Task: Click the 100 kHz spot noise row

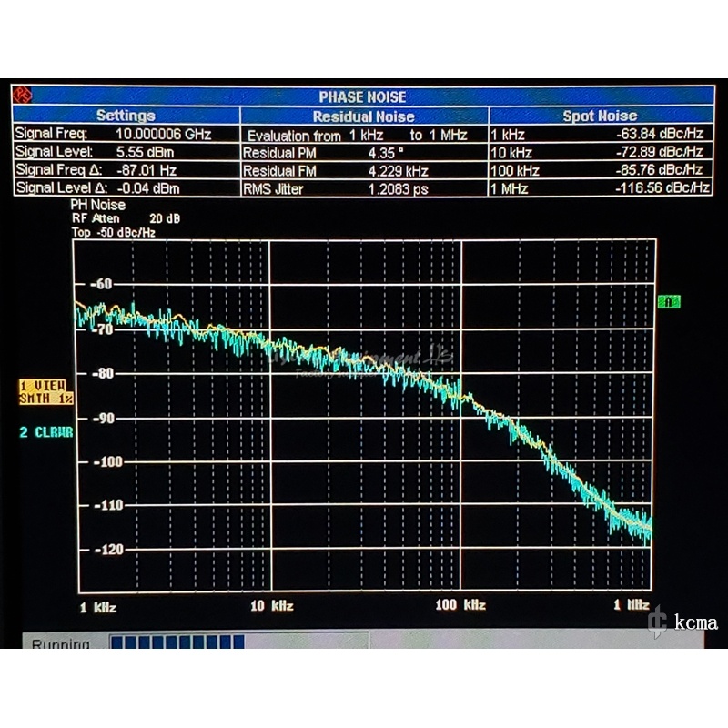Action: pos(600,170)
